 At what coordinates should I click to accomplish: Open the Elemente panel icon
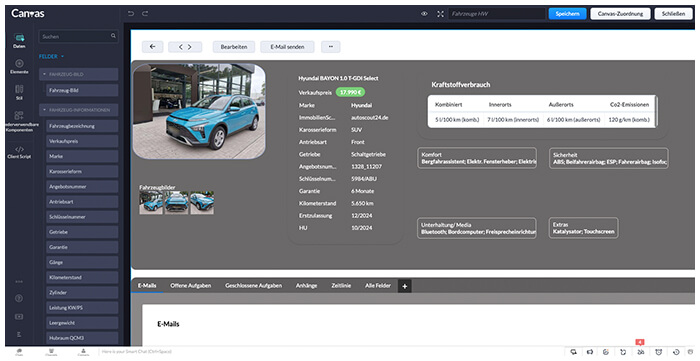coord(19,66)
